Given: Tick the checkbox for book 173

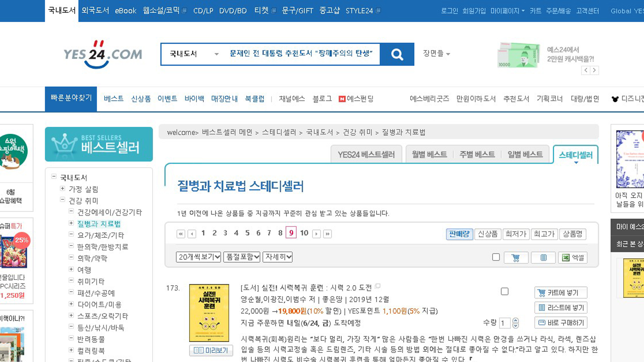Looking at the screenshot, I should coord(504,291).
